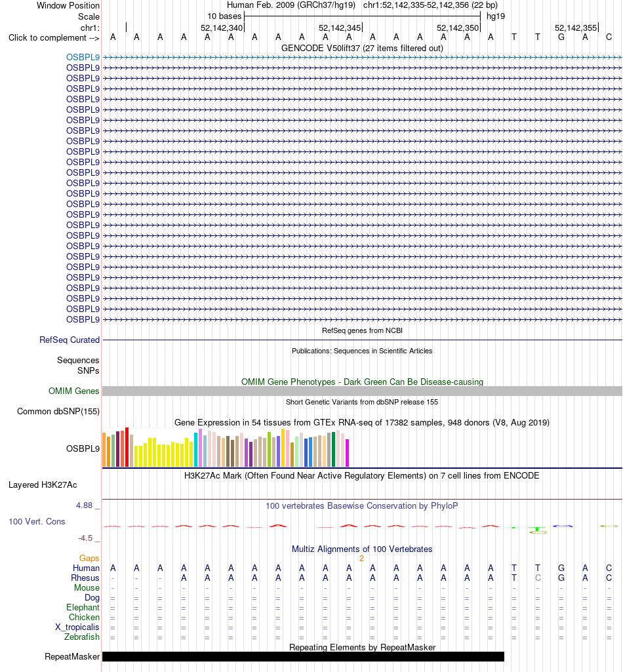623x672 pixels.
Task: Click the Window Position label
Action: (68, 5)
